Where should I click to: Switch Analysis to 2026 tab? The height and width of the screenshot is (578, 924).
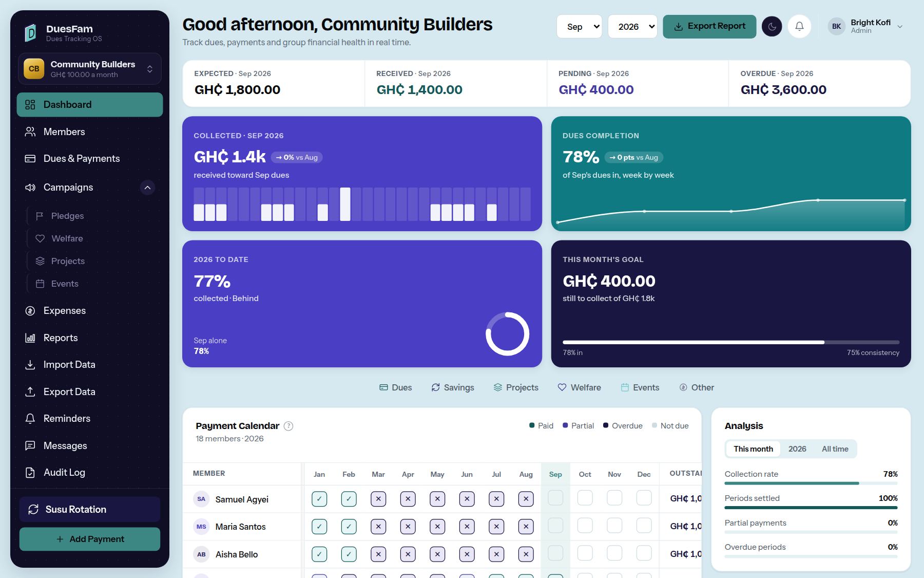pos(797,449)
